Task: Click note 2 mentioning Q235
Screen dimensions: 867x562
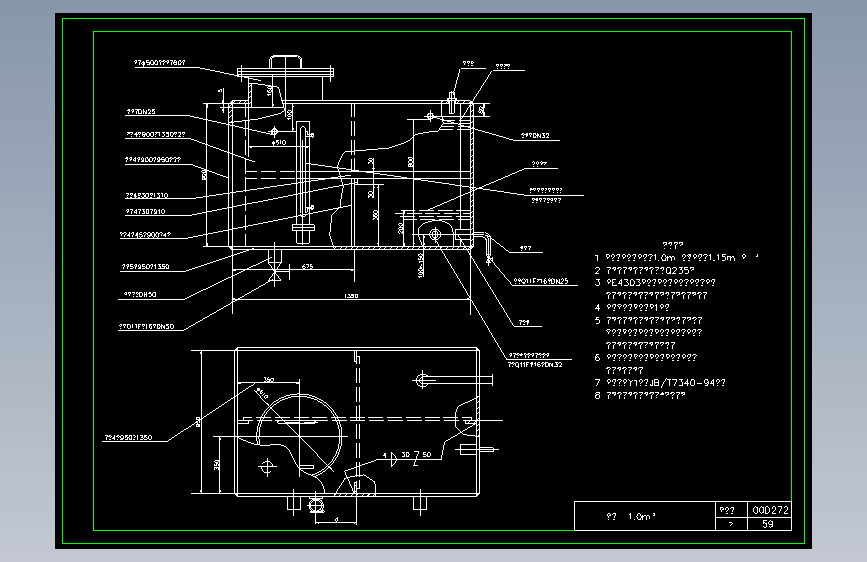Action: point(645,270)
